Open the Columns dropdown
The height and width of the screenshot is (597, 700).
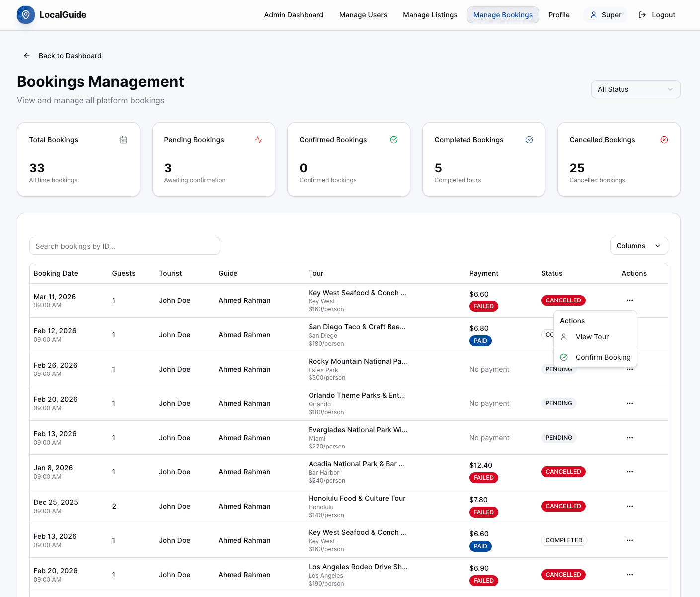click(x=639, y=246)
